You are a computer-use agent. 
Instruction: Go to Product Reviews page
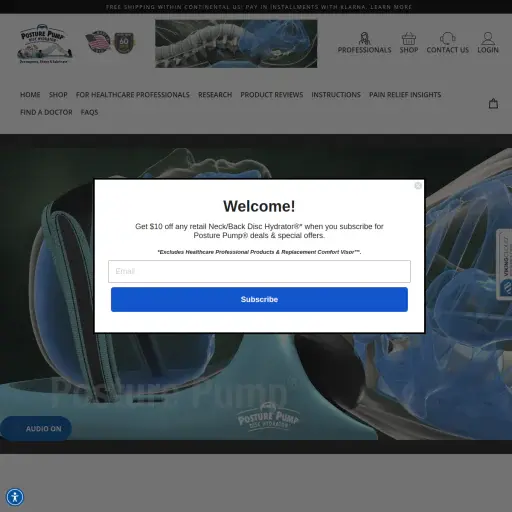[272, 95]
